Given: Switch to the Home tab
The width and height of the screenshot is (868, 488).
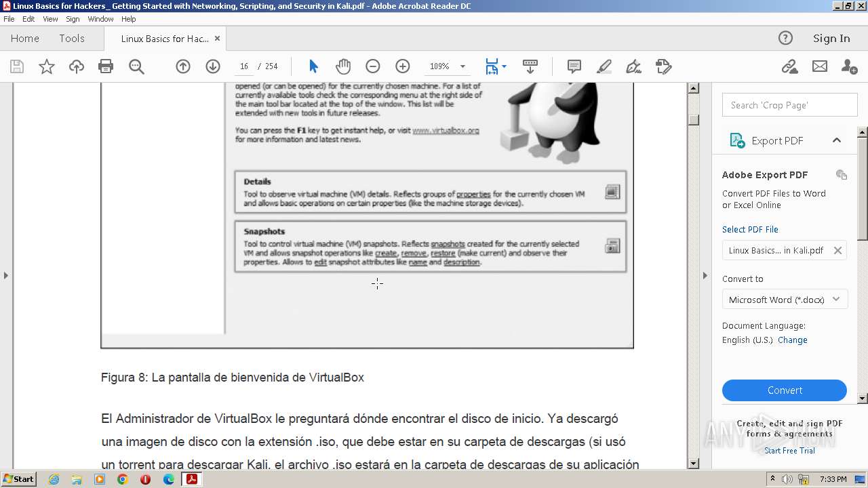Looking at the screenshot, I should [25, 39].
